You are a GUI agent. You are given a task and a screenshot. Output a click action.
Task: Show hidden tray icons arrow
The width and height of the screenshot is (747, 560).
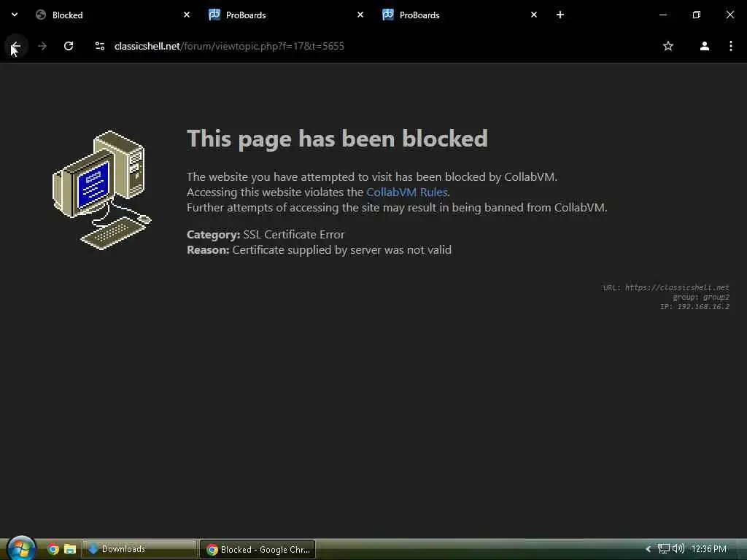pos(648,549)
